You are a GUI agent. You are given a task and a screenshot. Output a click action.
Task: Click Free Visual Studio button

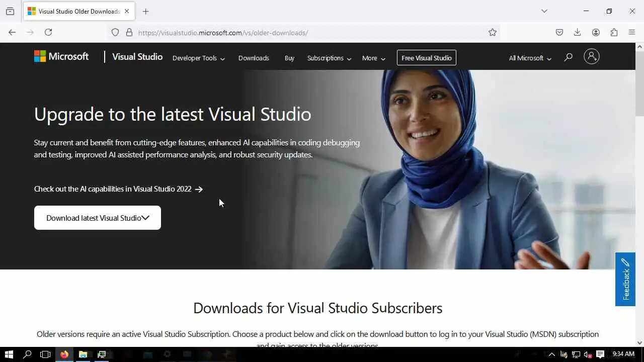tap(427, 58)
